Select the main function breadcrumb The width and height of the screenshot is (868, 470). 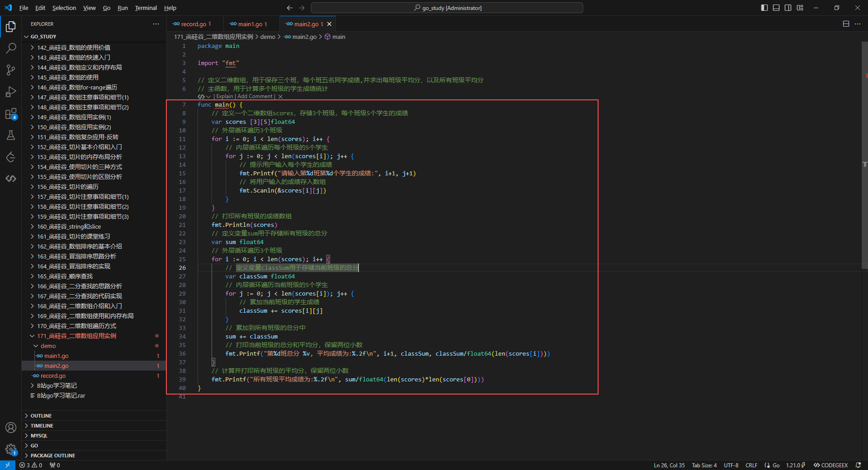pyautogui.click(x=335, y=37)
